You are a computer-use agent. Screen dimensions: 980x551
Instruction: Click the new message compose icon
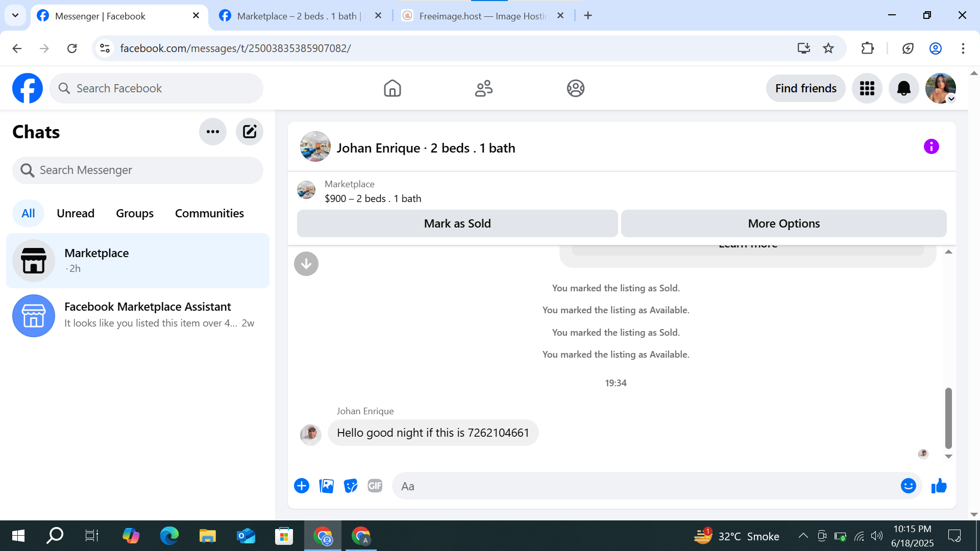click(249, 132)
